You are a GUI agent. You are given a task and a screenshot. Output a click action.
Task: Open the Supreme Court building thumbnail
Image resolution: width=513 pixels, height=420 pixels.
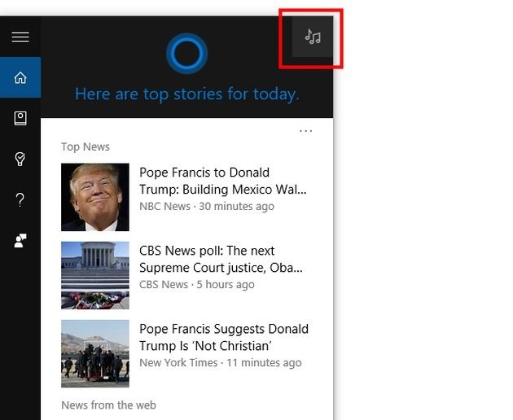95,275
